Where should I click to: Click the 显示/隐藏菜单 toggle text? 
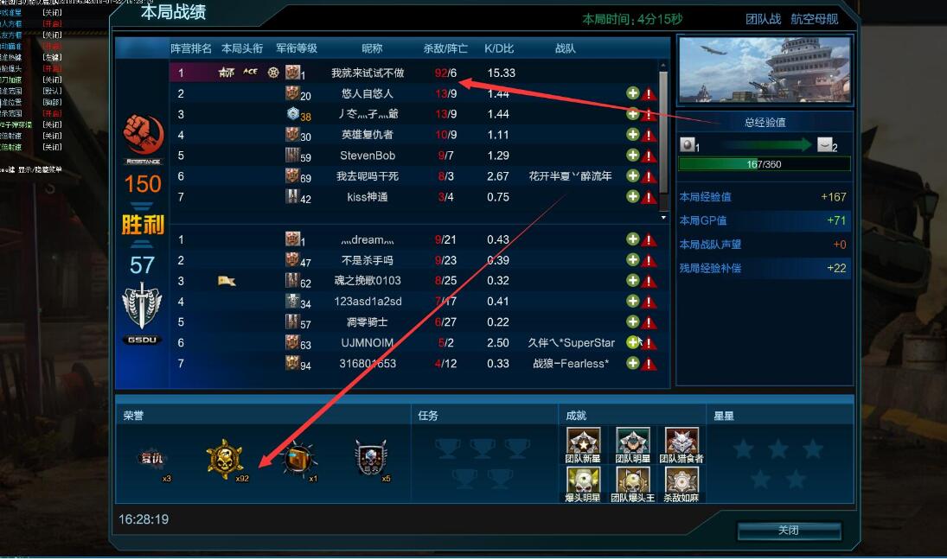coord(39,169)
